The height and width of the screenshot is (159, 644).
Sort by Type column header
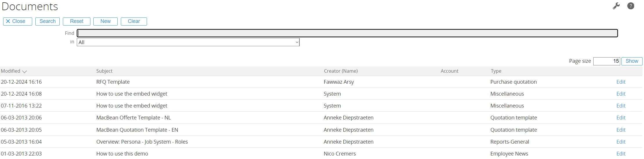(x=496, y=71)
